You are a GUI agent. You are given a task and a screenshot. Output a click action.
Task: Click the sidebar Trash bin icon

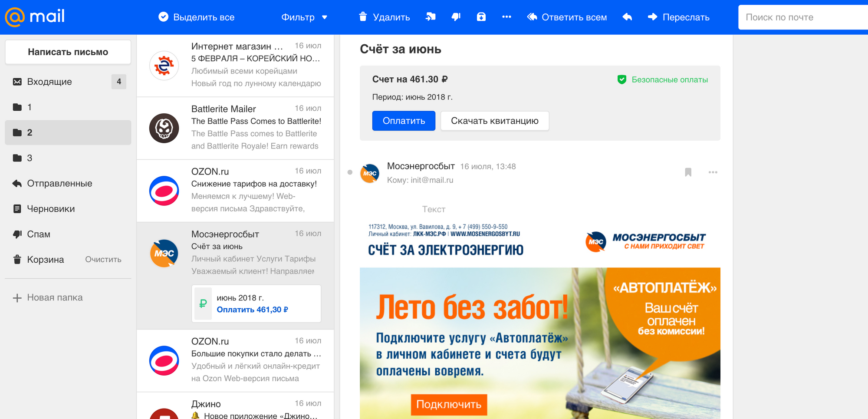[x=17, y=260]
